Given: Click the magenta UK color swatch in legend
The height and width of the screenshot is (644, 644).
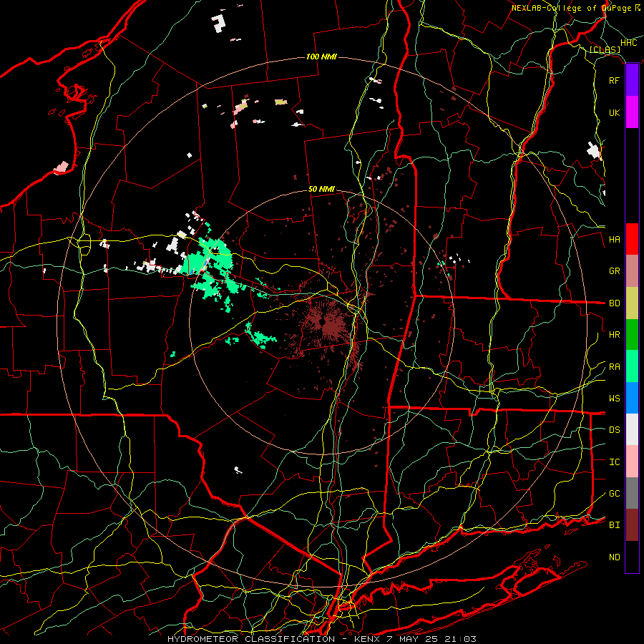Looking at the screenshot, I should (632, 112).
